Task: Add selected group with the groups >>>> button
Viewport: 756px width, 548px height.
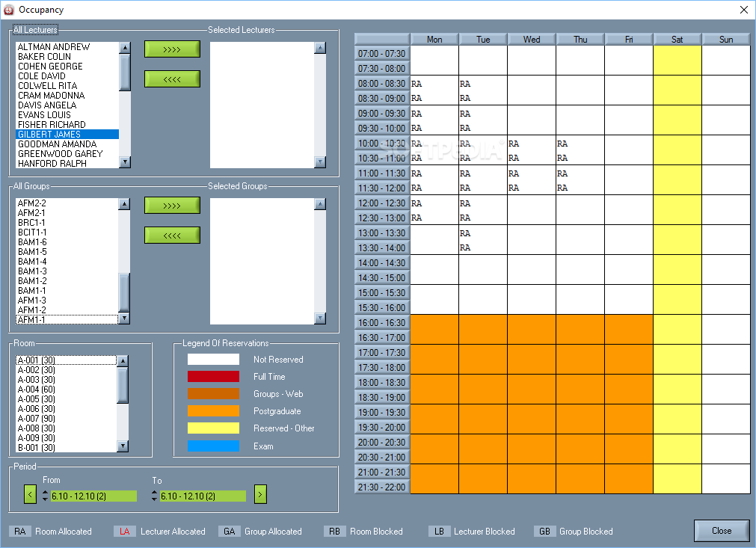Action: 172,206
